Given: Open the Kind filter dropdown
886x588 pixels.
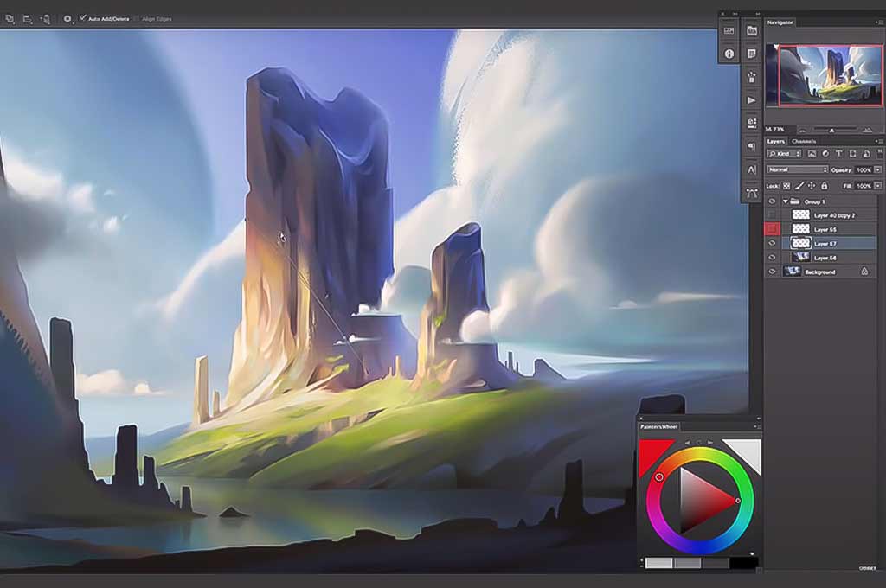Looking at the screenshot, I should [x=784, y=154].
